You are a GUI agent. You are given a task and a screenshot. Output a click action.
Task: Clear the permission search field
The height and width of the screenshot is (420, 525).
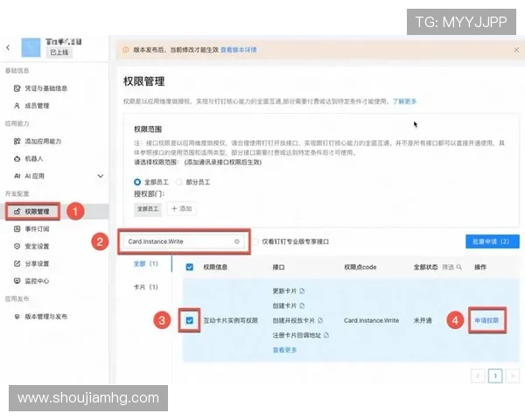[x=237, y=241]
